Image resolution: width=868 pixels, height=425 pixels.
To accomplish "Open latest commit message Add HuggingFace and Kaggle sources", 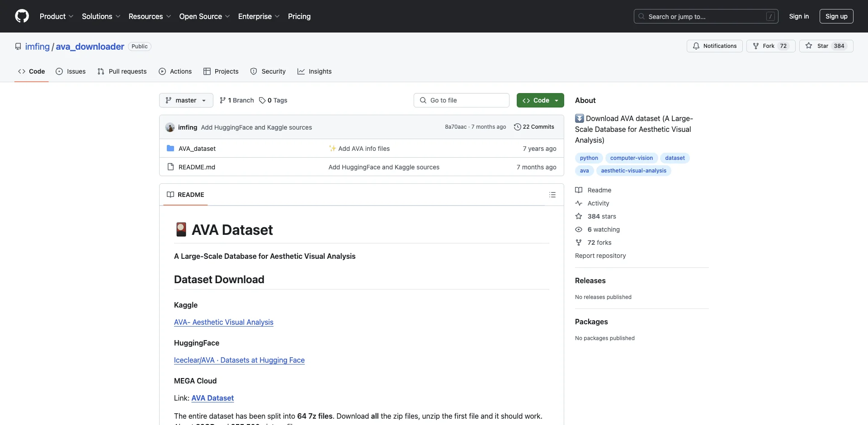I will [x=256, y=127].
